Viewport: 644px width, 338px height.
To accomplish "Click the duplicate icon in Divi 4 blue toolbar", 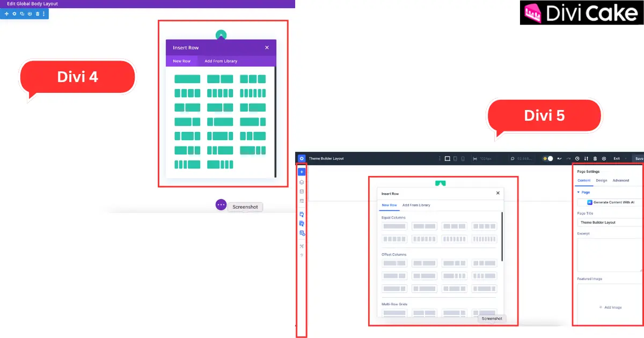I will tap(22, 13).
